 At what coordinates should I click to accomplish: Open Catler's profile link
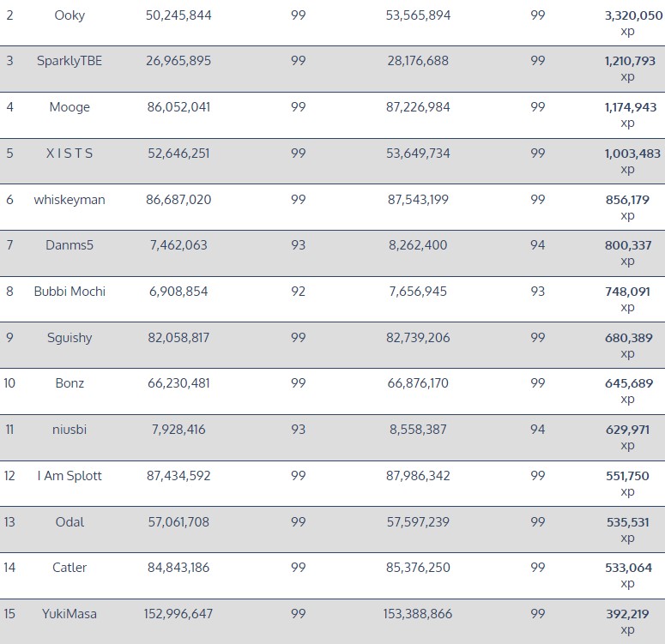click(70, 568)
